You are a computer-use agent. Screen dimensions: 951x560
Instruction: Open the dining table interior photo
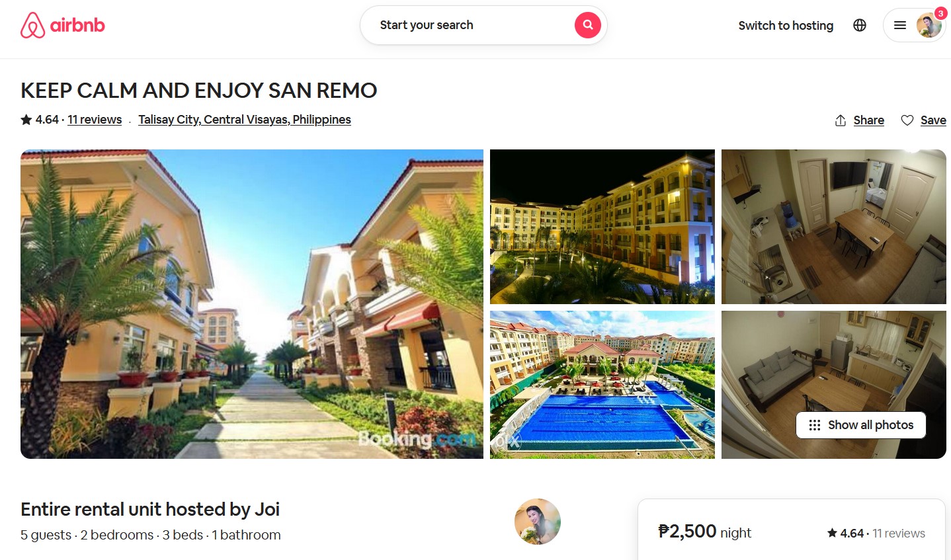(834, 227)
